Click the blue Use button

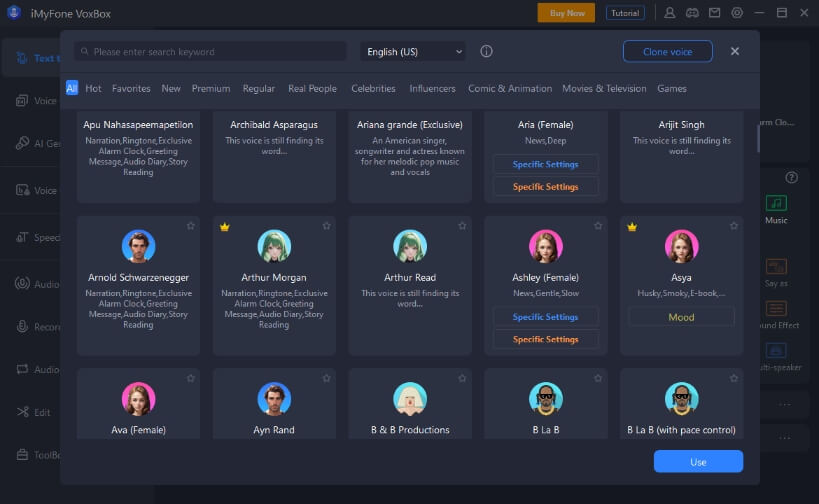(x=698, y=462)
